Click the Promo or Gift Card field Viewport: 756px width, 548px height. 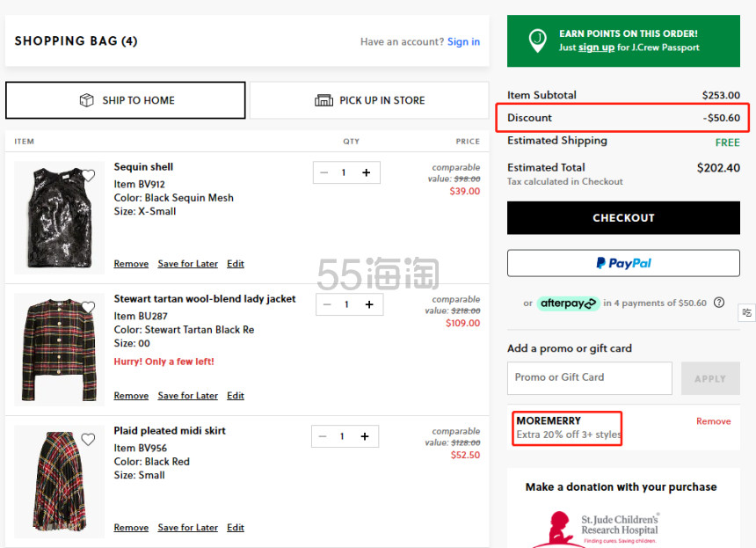(589, 377)
